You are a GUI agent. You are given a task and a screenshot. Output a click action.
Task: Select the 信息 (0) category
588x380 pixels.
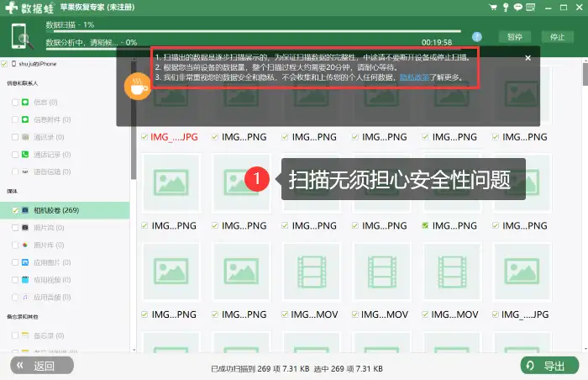pyautogui.click(x=65, y=102)
